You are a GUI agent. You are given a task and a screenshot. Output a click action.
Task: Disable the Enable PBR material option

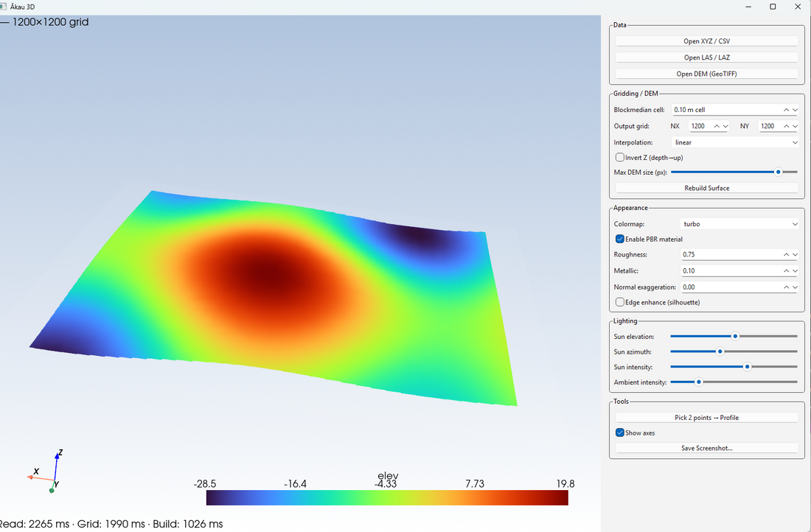[x=620, y=239]
